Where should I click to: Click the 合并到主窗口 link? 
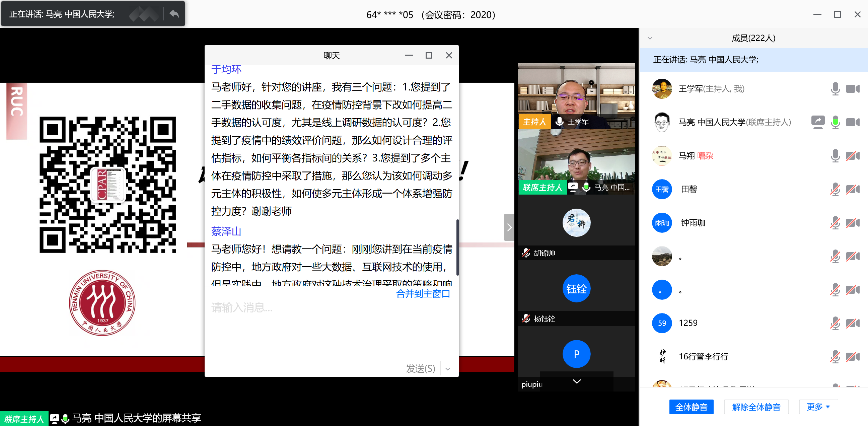[423, 294]
